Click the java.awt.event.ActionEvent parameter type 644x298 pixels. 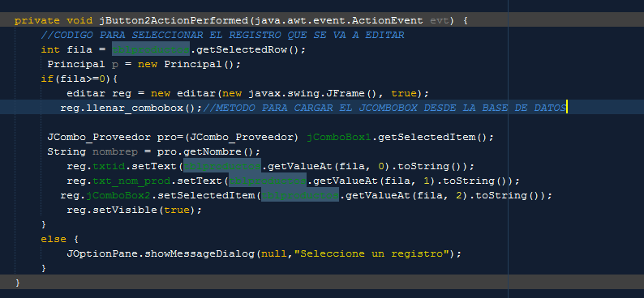338,20
